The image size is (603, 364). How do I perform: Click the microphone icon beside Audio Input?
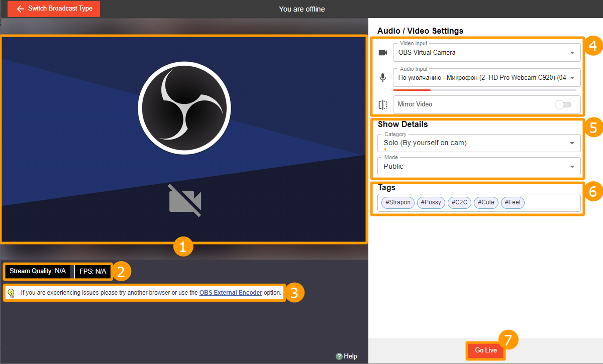click(x=383, y=78)
